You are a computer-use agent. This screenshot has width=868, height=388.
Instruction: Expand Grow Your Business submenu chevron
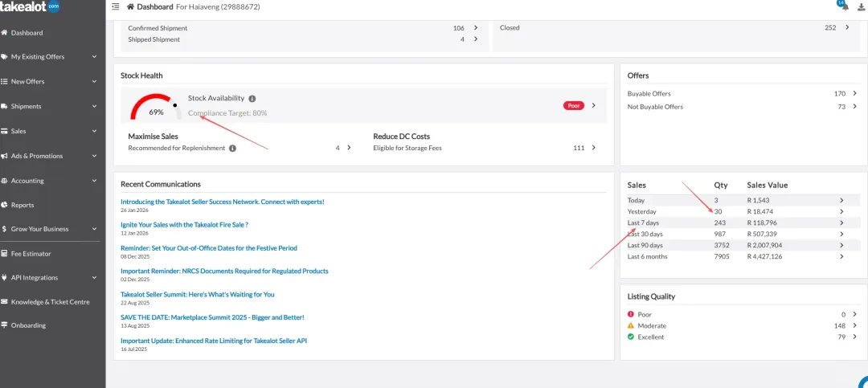click(x=95, y=229)
